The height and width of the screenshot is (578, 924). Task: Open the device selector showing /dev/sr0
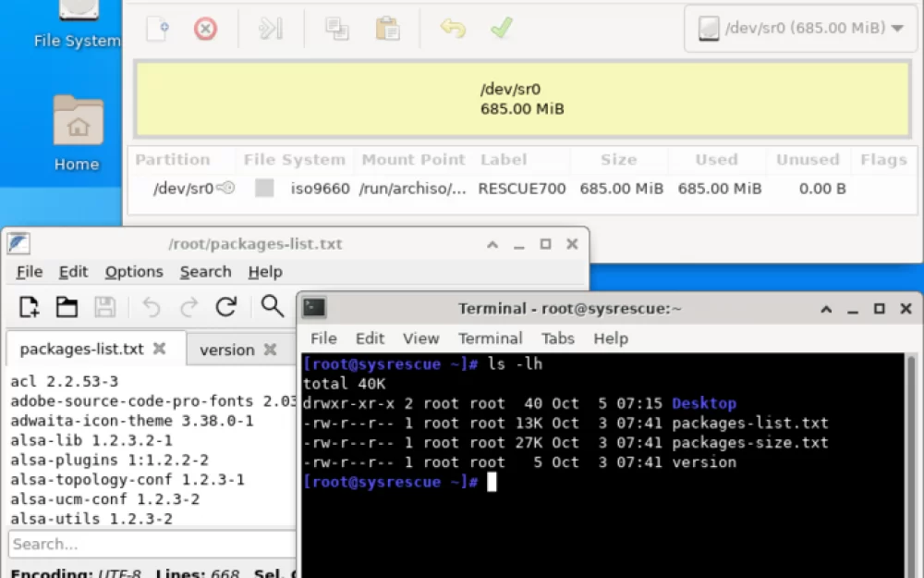(x=800, y=28)
